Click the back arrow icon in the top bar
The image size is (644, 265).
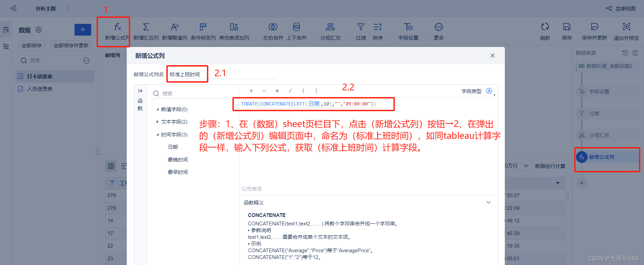coord(13,8)
